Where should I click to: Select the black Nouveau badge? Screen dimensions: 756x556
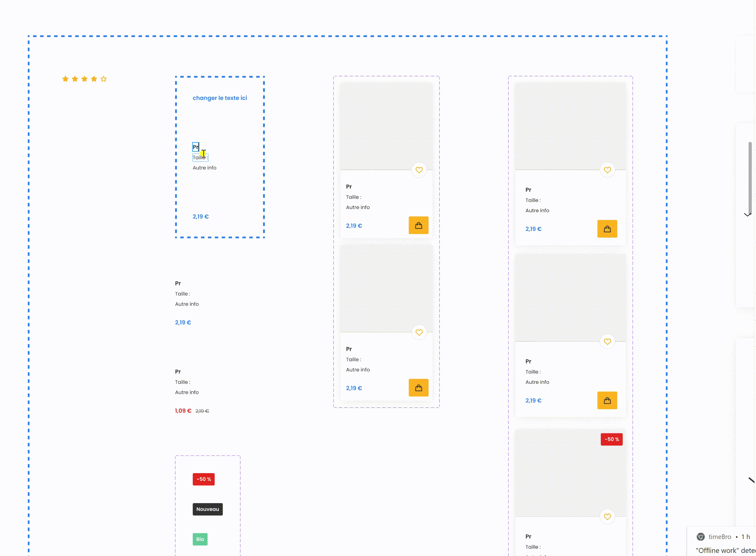click(x=207, y=509)
